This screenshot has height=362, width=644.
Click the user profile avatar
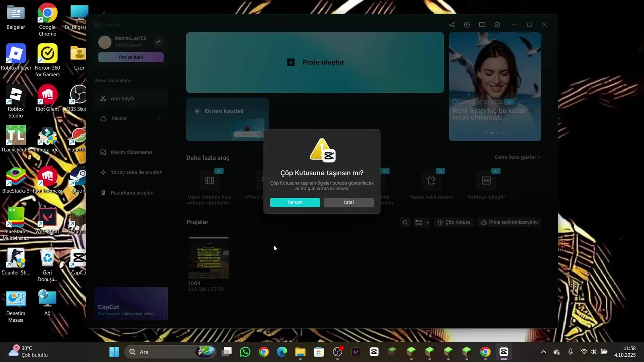105,42
